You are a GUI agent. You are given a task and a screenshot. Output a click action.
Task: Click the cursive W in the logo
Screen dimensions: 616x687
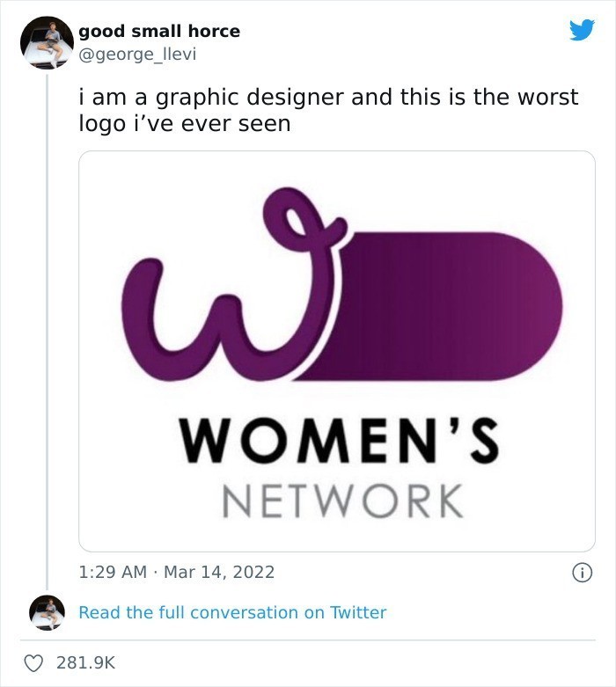click(x=232, y=285)
